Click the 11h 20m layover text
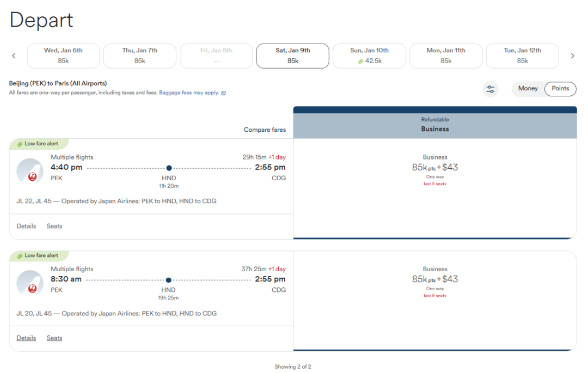588x373 pixels. tap(169, 186)
